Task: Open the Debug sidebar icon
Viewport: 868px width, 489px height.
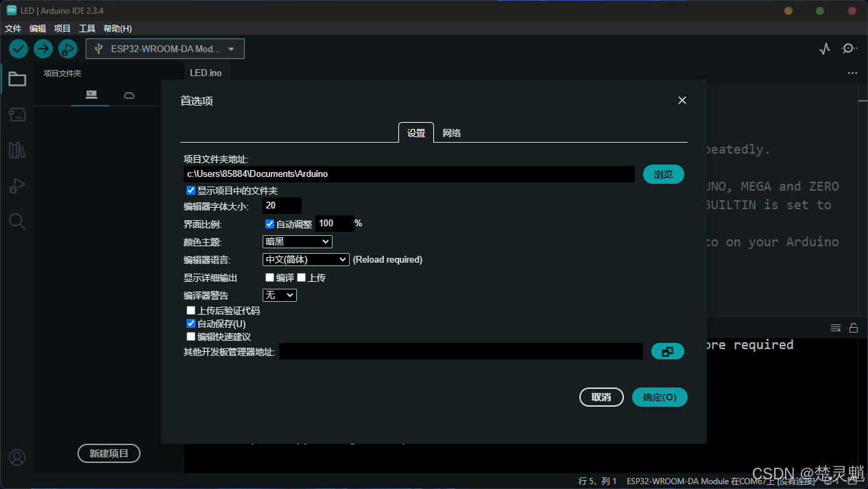Action: point(17,186)
